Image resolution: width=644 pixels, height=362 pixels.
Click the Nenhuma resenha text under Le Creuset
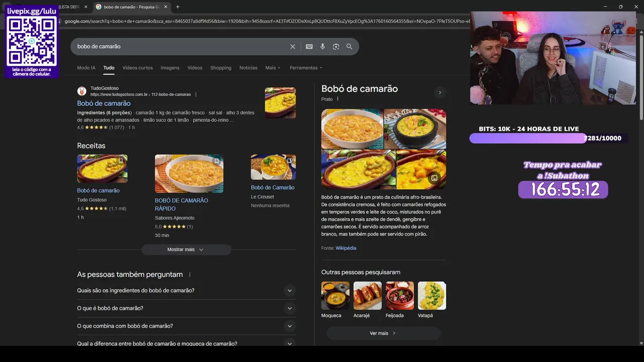coord(270,206)
